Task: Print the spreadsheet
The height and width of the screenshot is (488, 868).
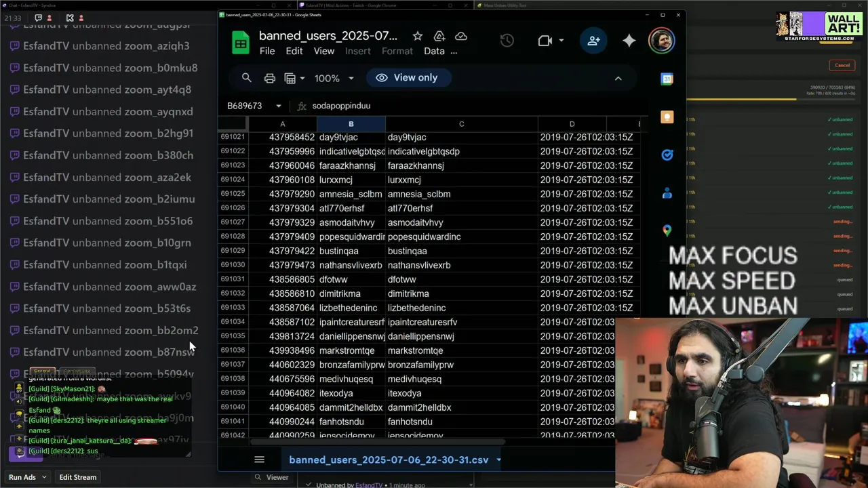Action: click(x=269, y=78)
